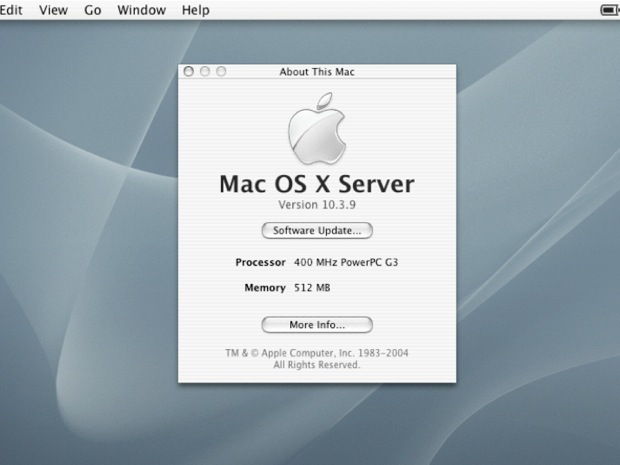The image size is (620, 465).
Task: Click the Version 10.3.9 text
Action: (317, 205)
